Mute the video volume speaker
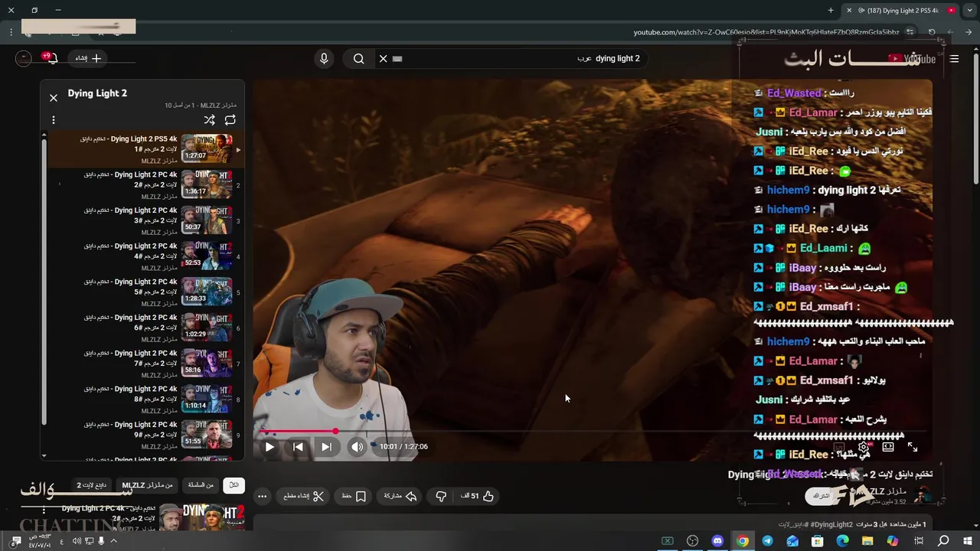Viewport: 980px width, 551px height. coord(357,447)
